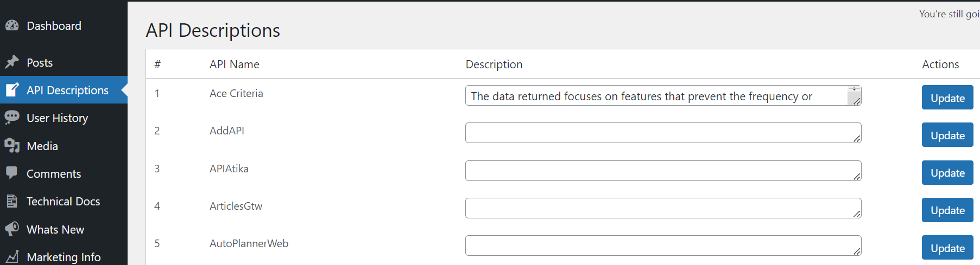Click the Ace Criteria textarea scroll arrow

(854, 89)
